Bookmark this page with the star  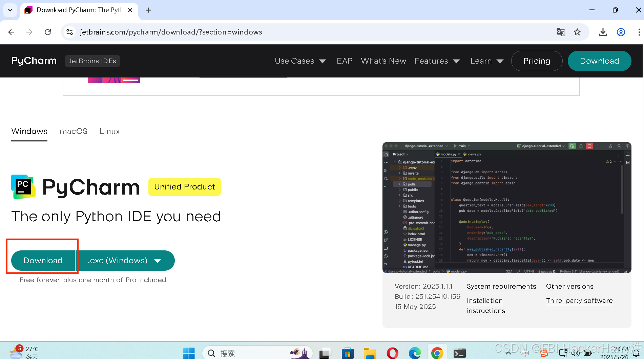click(x=577, y=32)
